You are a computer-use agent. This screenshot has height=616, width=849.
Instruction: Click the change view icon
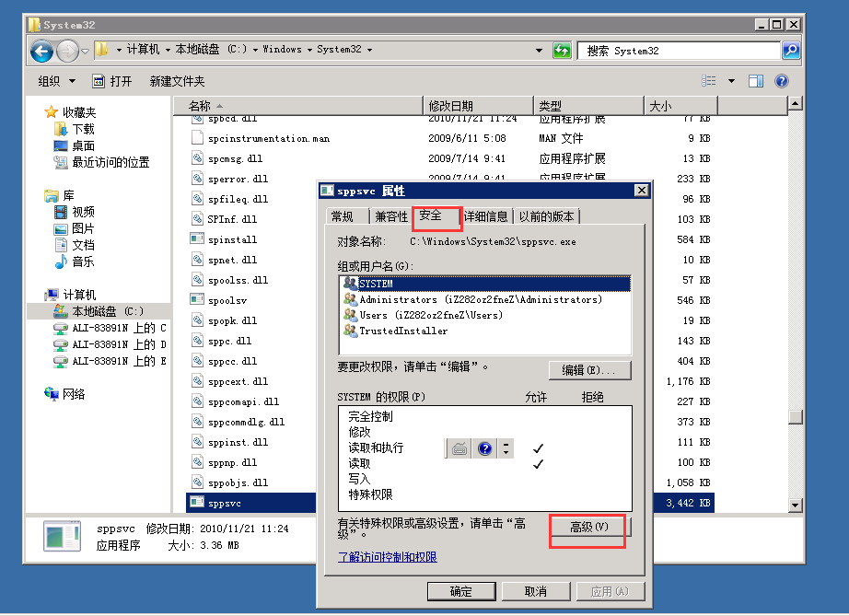[708, 81]
